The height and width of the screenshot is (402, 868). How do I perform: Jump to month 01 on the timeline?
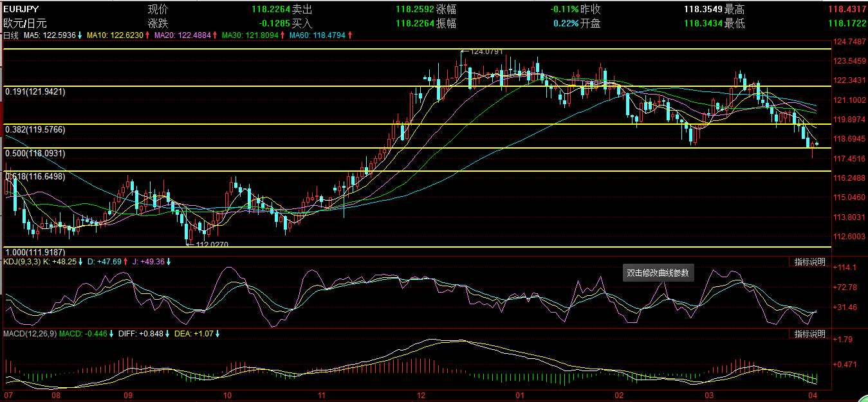point(520,395)
